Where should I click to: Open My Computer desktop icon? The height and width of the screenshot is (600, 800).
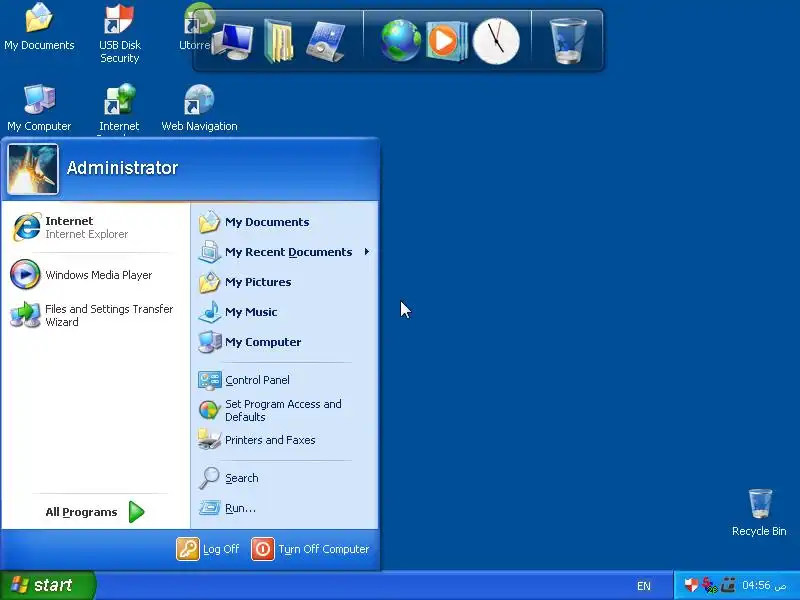(39, 108)
